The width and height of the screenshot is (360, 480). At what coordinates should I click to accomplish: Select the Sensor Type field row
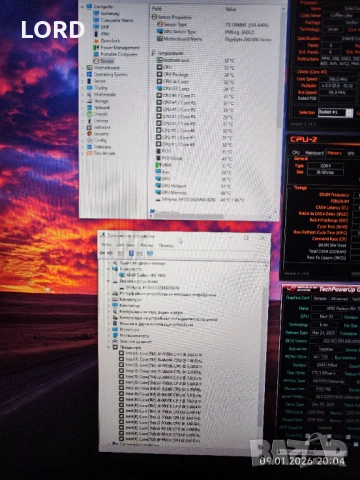pyautogui.click(x=213, y=24)
